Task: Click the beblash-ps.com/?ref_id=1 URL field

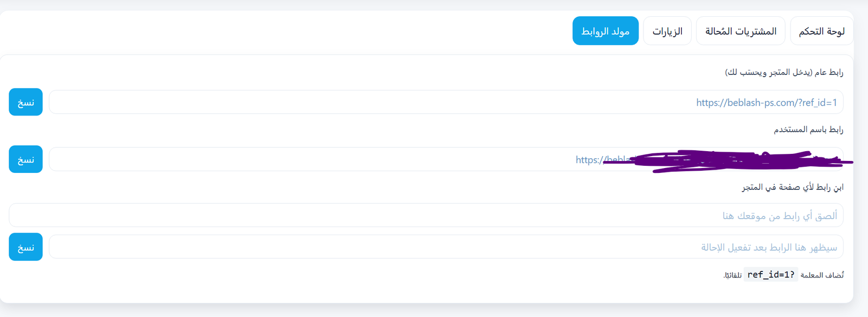Action: click(766, 102)
